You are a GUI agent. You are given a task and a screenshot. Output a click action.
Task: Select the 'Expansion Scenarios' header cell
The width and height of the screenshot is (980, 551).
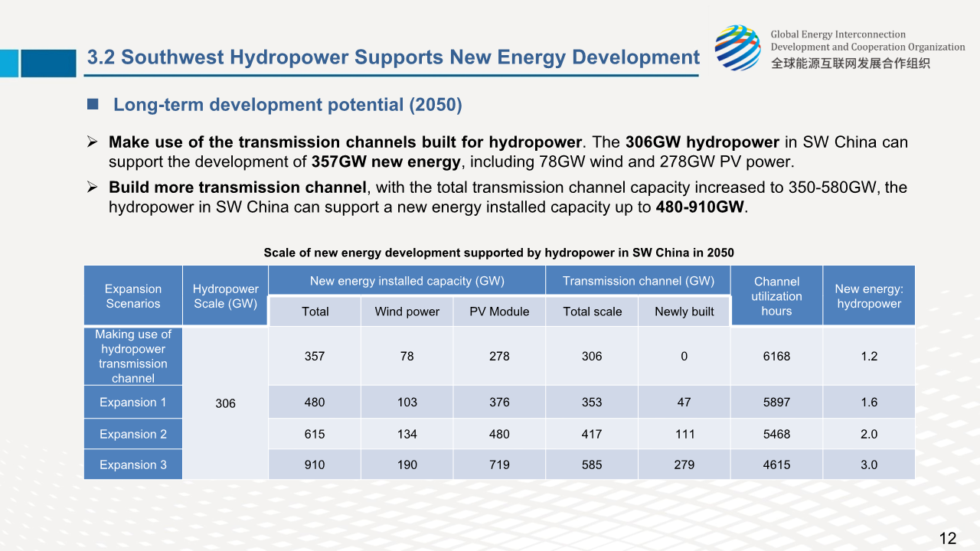point(133,296)
